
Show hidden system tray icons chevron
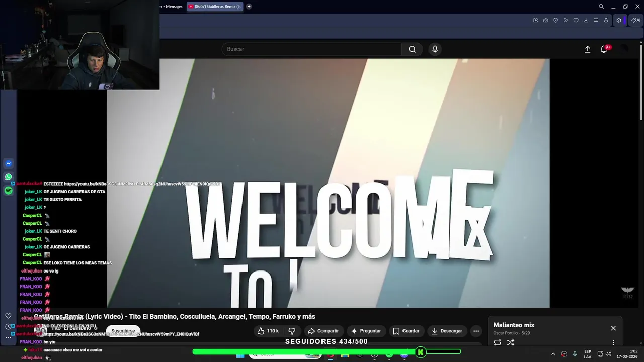pos(553,354)
